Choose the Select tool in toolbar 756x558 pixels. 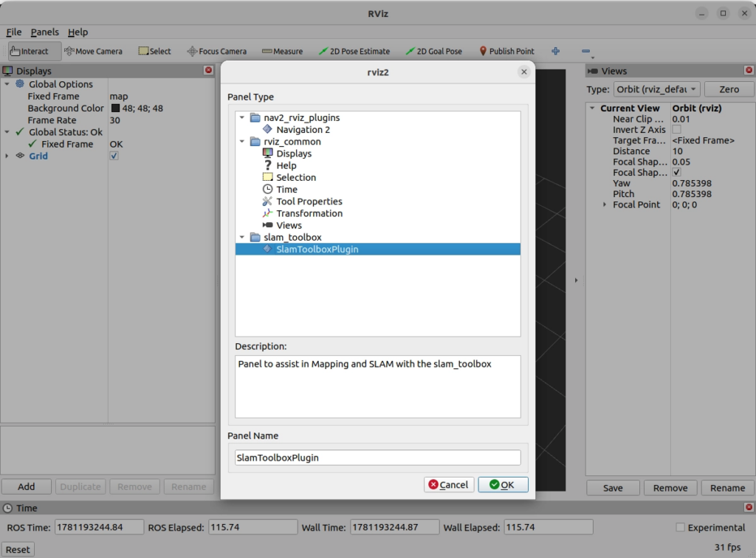pyautogui.click(x=155, y=51)
